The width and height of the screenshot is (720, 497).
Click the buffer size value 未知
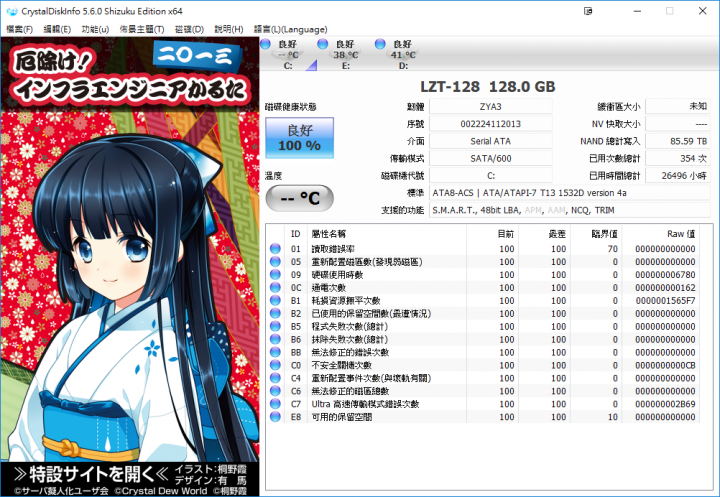(x=678, y=107)
